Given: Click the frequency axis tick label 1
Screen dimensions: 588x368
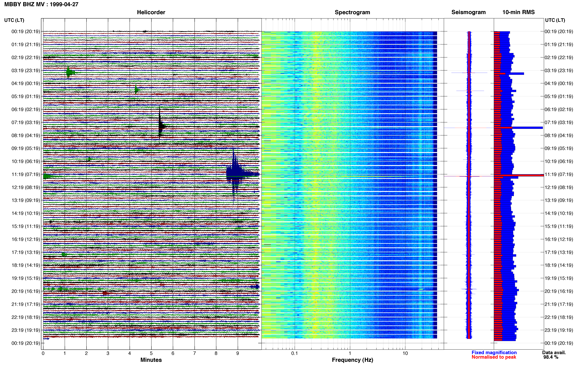Looking at the screenshot, I should [x=350, y=353].
